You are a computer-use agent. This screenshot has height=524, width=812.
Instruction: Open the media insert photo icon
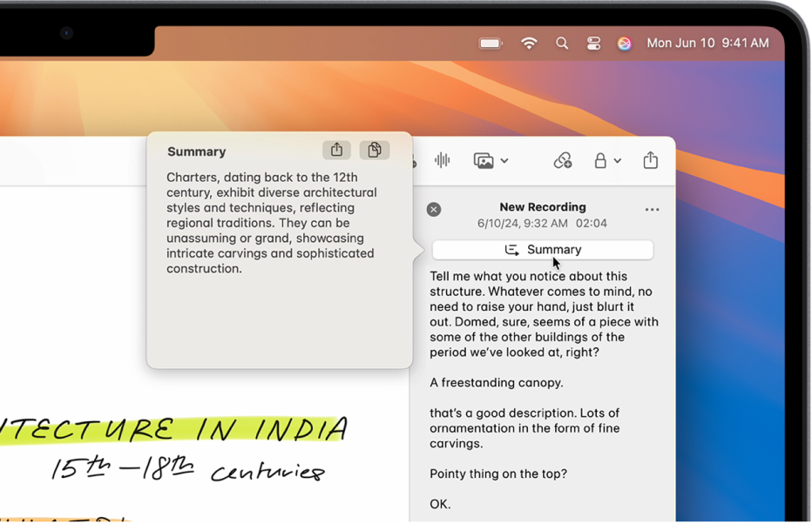[x=484, y=161]
